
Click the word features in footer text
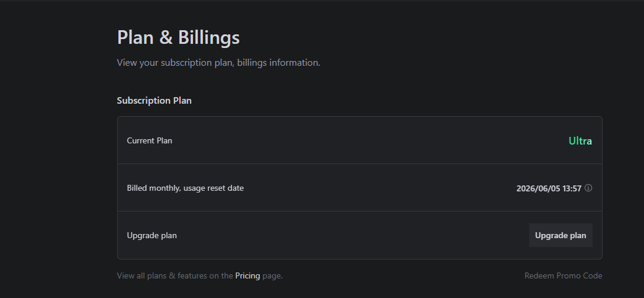pyautogui.click(x=192, y=276)
